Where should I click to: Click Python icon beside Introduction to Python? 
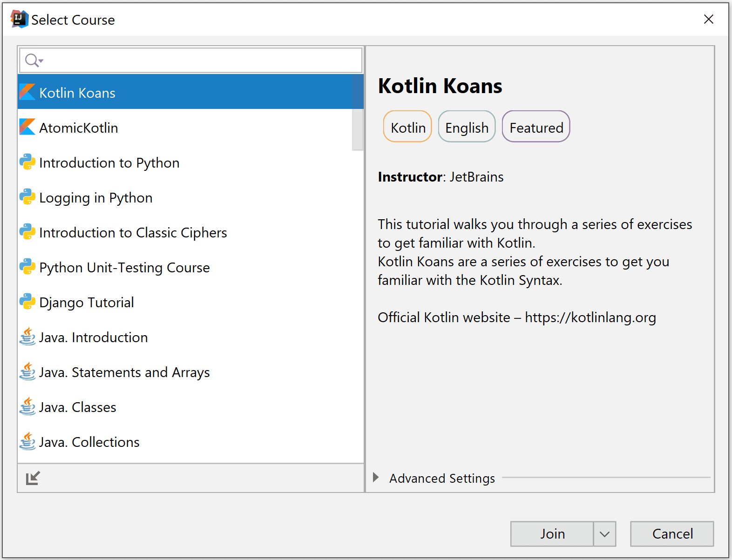[27, 162]
